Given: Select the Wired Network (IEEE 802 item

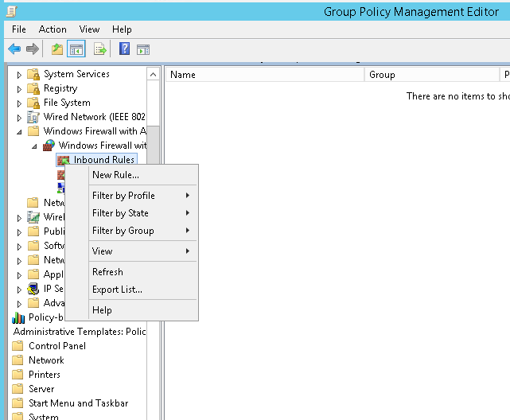Looking at the screenshot, I should click(x=95, y=117).
